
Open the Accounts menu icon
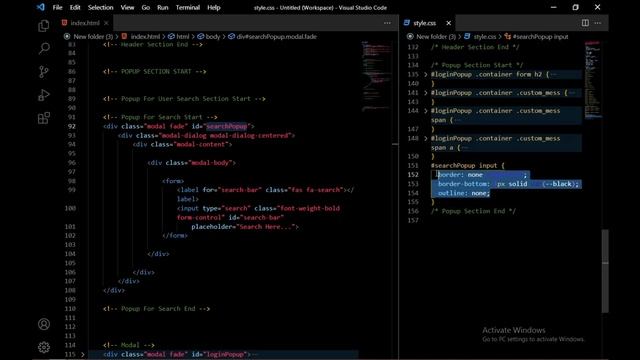pos(44,324)
